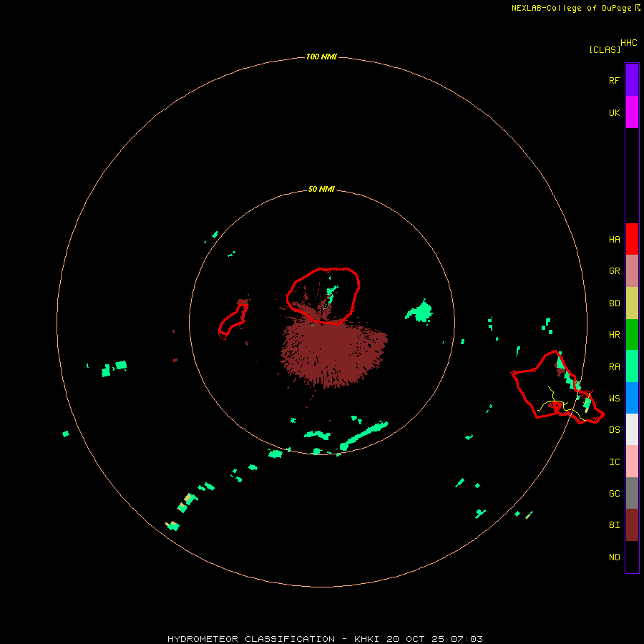Click the NEXLAB-College of DuPage credit text
The image size is (644, 644).
pos(575,8)
